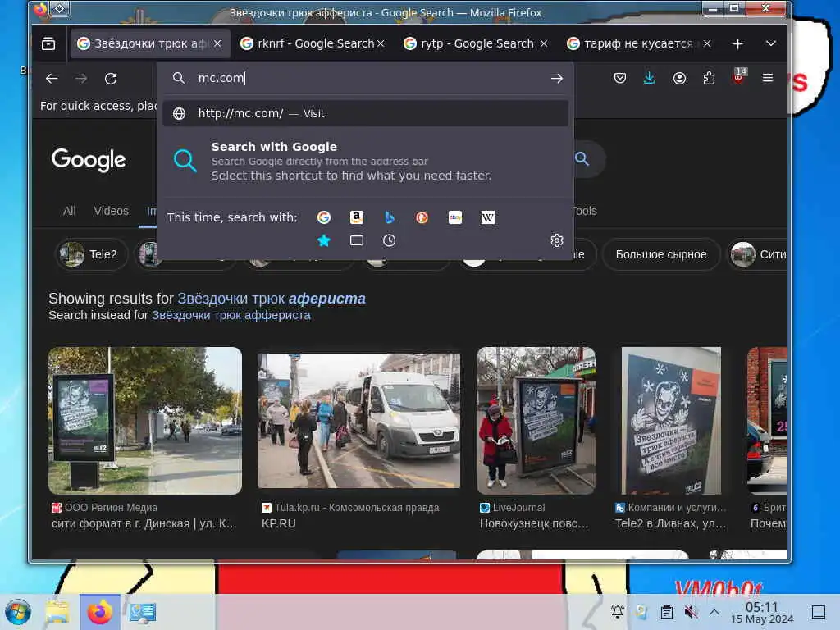Select the Search with Google shortcut
This screenshot has width=840, height=630.
(365, 161)
